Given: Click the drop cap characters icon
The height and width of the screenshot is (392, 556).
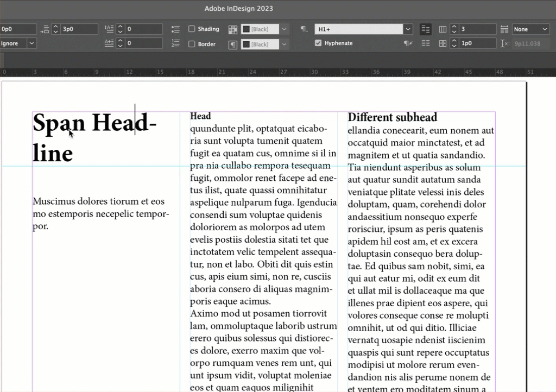Looking at the screenshot, I should tap(109, 43).
